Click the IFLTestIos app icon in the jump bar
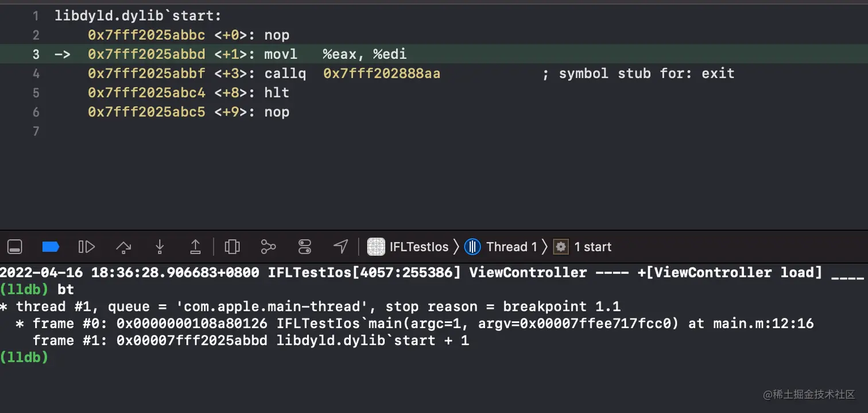 coord(376,247)
